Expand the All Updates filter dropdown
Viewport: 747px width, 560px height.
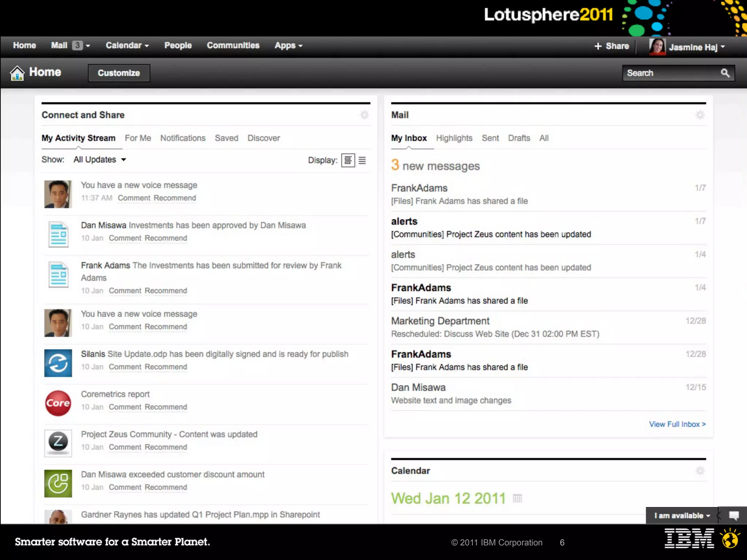pyautogui.click(x=100, y=160)
